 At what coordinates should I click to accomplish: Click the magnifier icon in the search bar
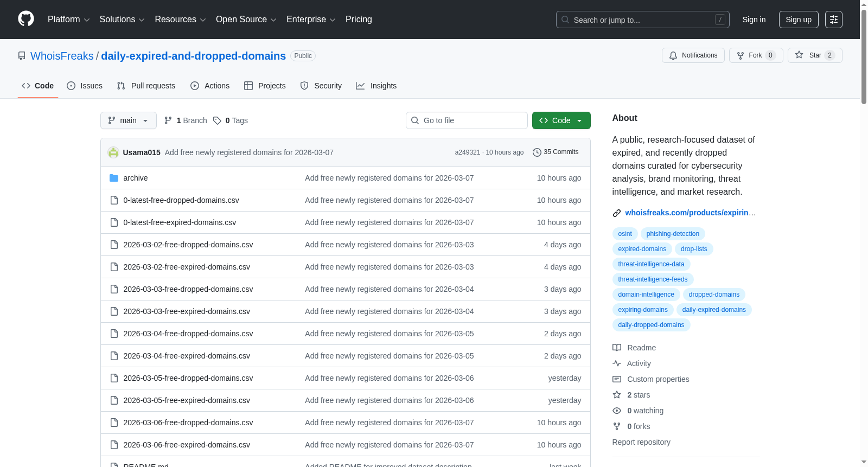tap(565, 20)
